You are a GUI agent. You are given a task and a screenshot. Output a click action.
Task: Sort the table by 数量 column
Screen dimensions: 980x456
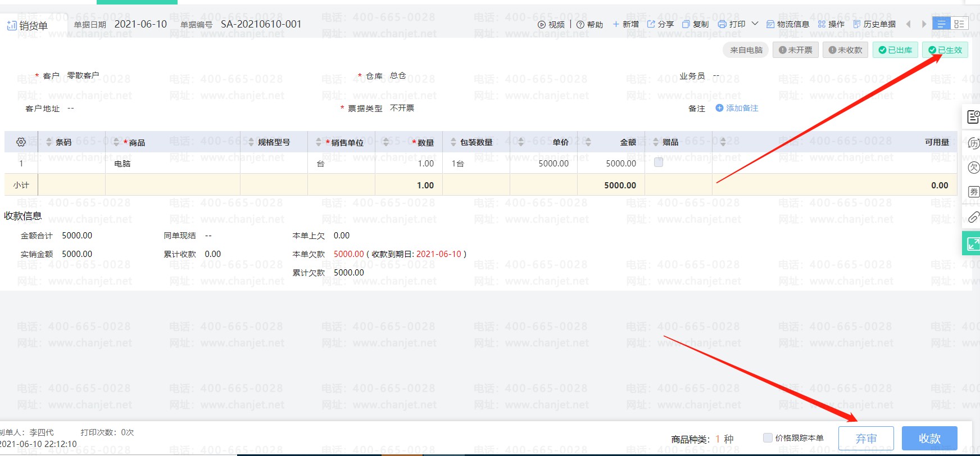(386, 142)
